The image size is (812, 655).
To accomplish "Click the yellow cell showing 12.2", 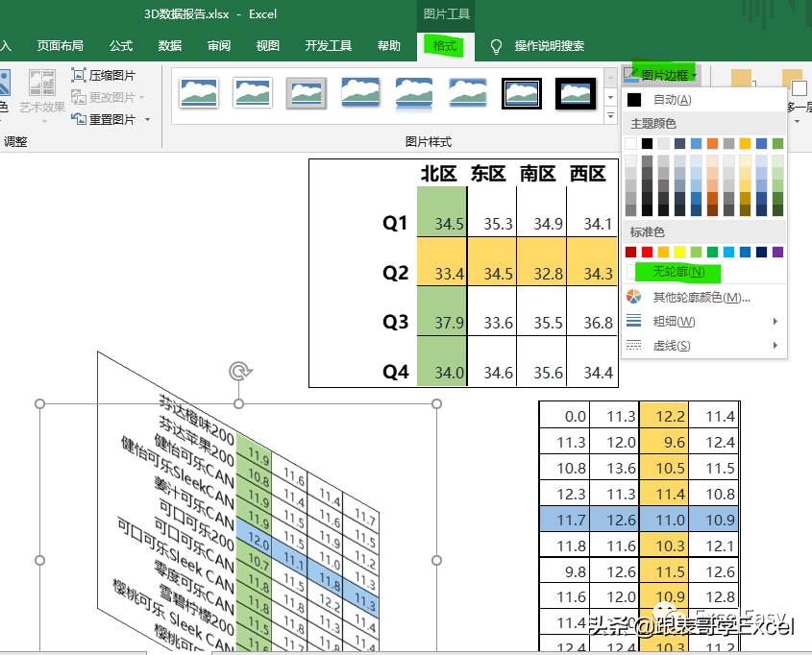I will (664, 416).
